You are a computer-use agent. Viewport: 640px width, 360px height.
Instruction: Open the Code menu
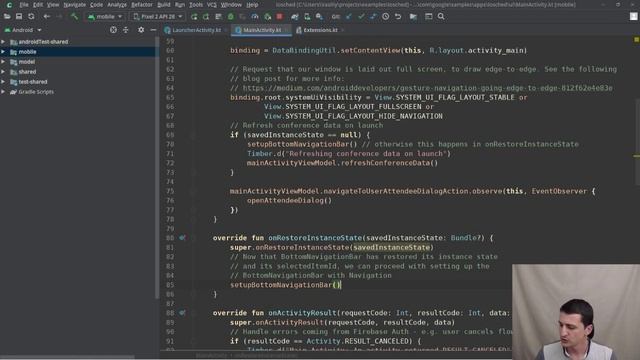tap(96, 5)
